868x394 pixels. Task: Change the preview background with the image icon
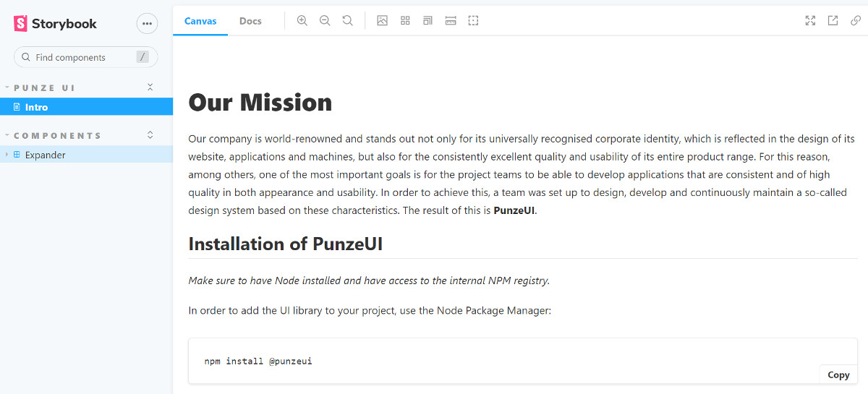pyautogui.click(x=383, y=21)
